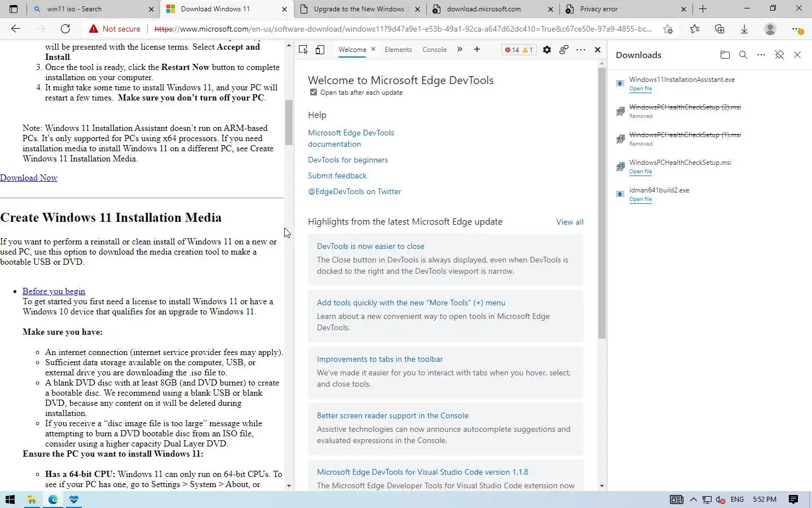Screen dimensions: 812x508
Task: Switch to download.microsoft.com tab
Action: (x=493, y=9)
